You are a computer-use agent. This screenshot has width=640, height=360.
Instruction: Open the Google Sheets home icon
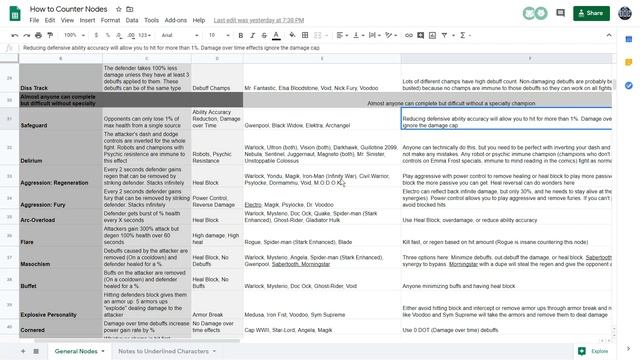(x=15, y=14)
